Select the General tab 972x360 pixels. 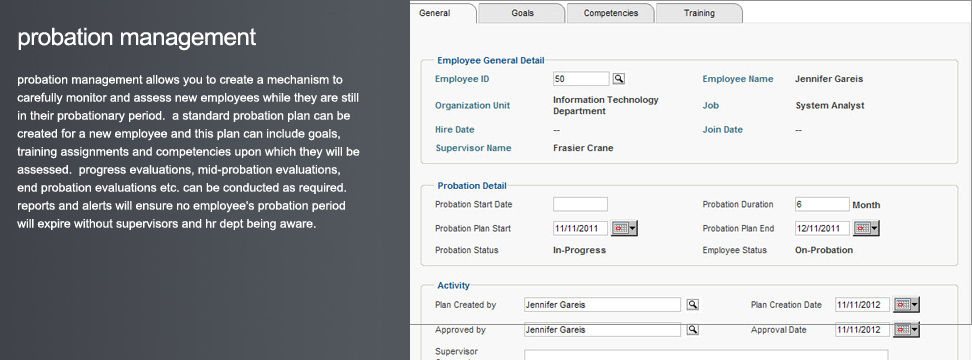tap(435, 13)
